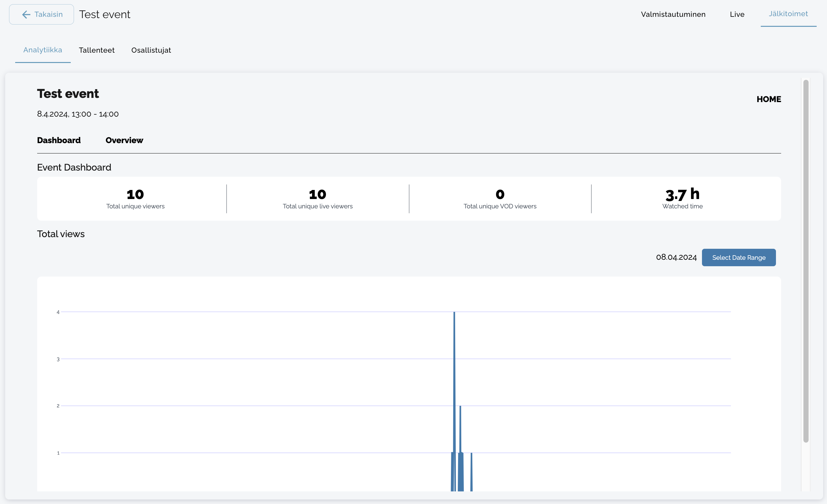Switch to the Tallenteet sub-tab
Image resolution: width=827 pixels, height=504 pixels.
(97, 50)
